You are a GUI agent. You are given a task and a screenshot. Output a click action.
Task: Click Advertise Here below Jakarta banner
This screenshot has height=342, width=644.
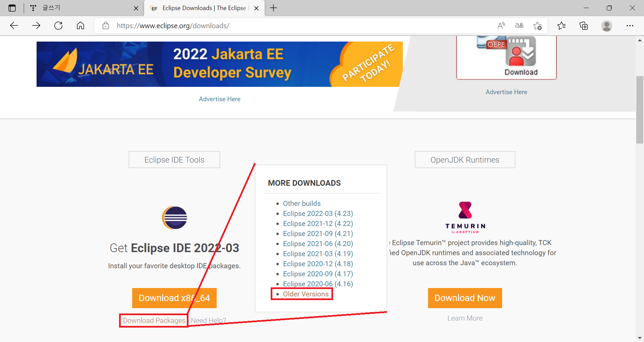(220, 99)
